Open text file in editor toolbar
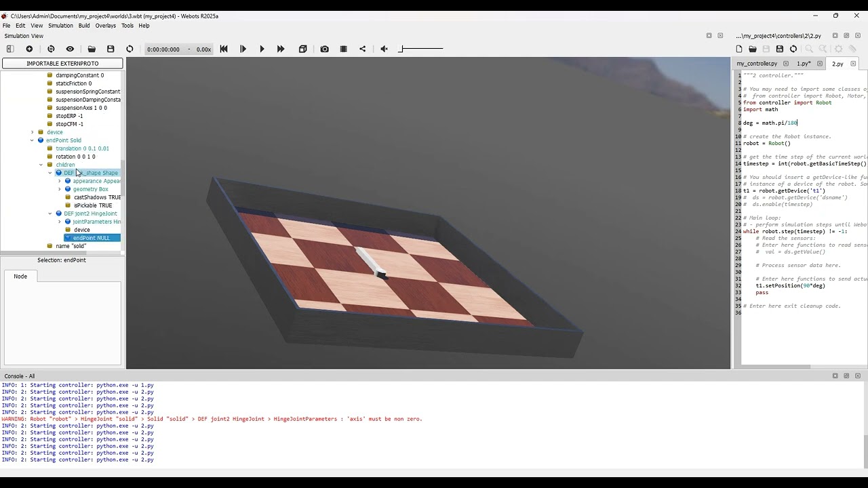Viewport: 868px width, 488px height. [753, 49]
